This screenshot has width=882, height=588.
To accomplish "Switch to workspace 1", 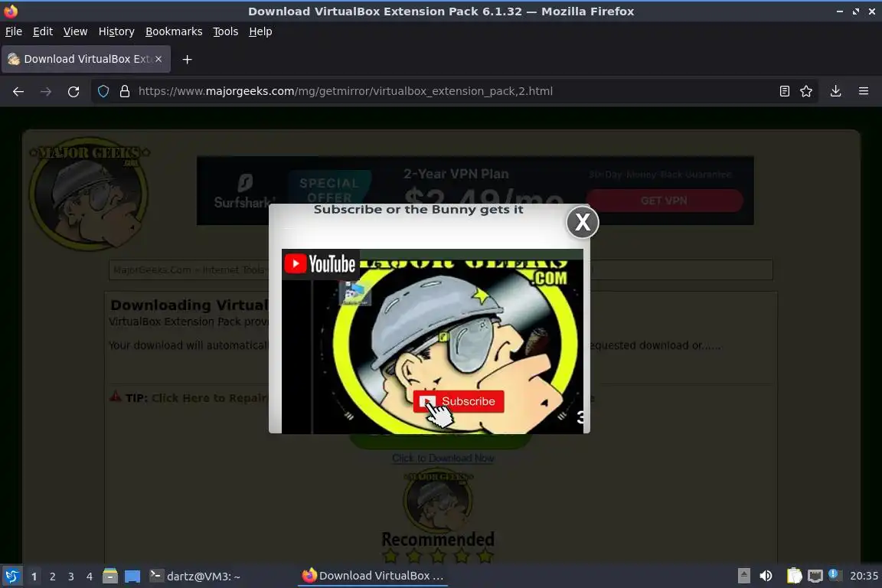I will 34,577.
